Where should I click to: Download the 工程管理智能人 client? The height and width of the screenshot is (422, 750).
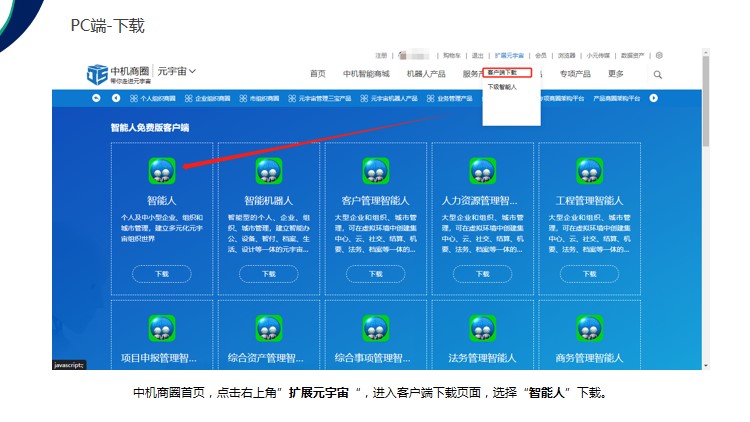point(589,274)
